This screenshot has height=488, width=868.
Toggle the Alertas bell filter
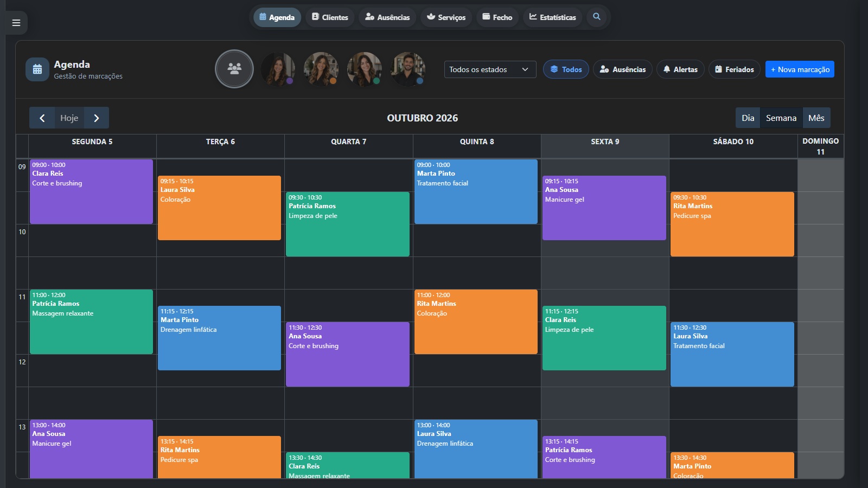click(680, 69)
